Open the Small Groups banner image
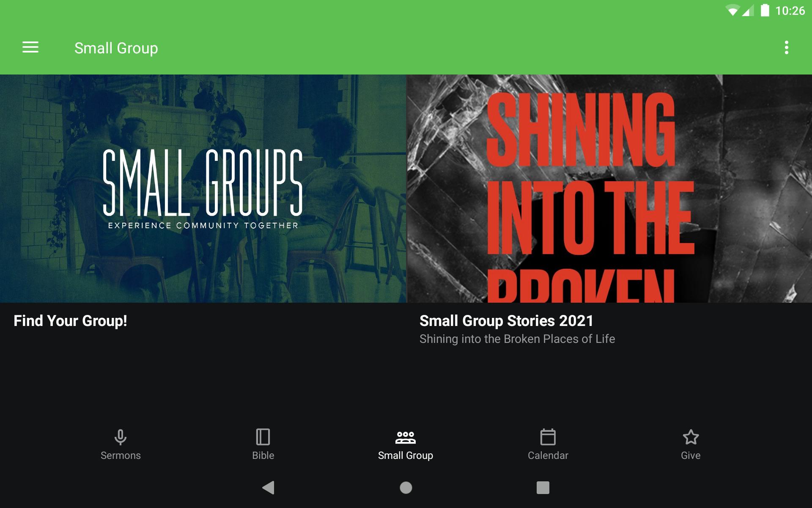This screenshot has width=812, height=508. coord(203,189)
